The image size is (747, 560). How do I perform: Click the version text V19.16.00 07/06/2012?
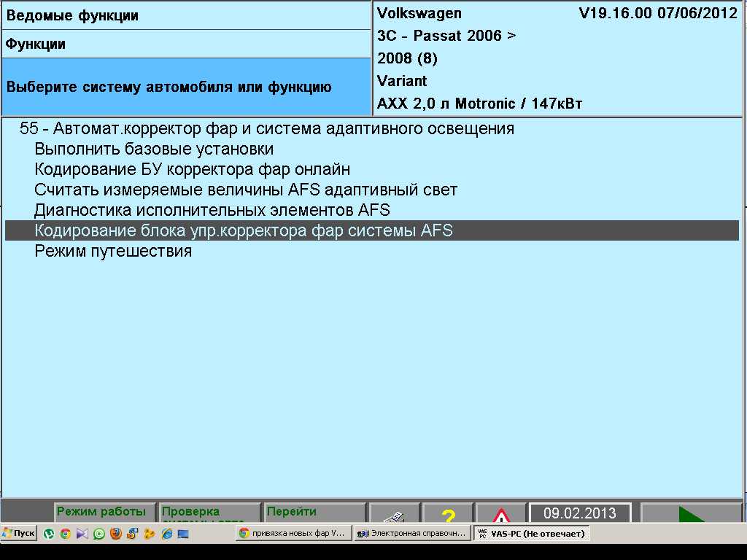(658, 13)
